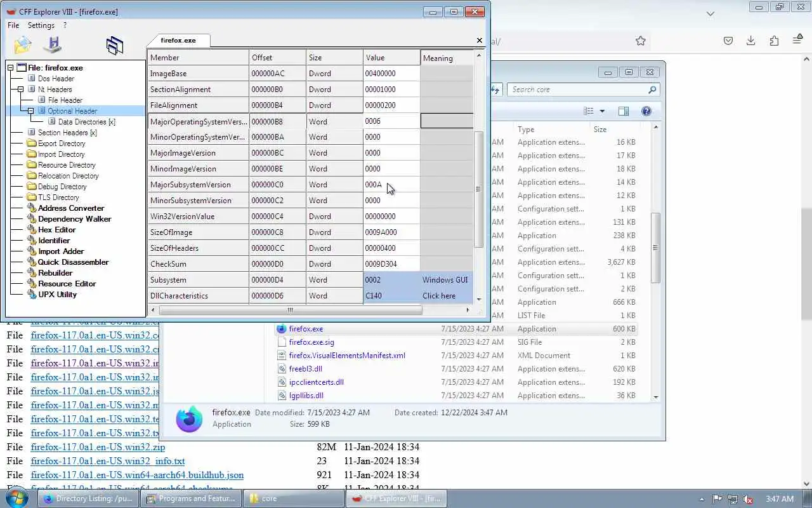Click the Search core field in Explorer
This screenshot has width=812, height=508.
583,90
